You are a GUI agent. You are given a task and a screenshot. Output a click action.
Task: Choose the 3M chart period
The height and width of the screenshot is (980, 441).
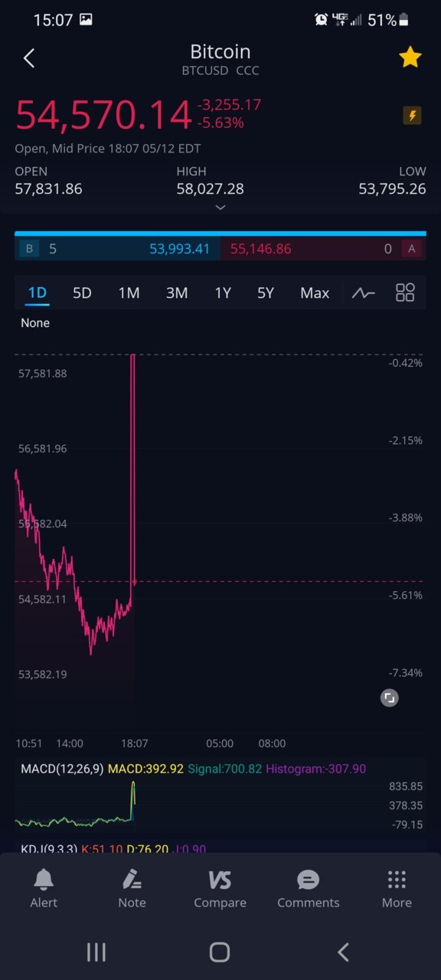(177, 292)
